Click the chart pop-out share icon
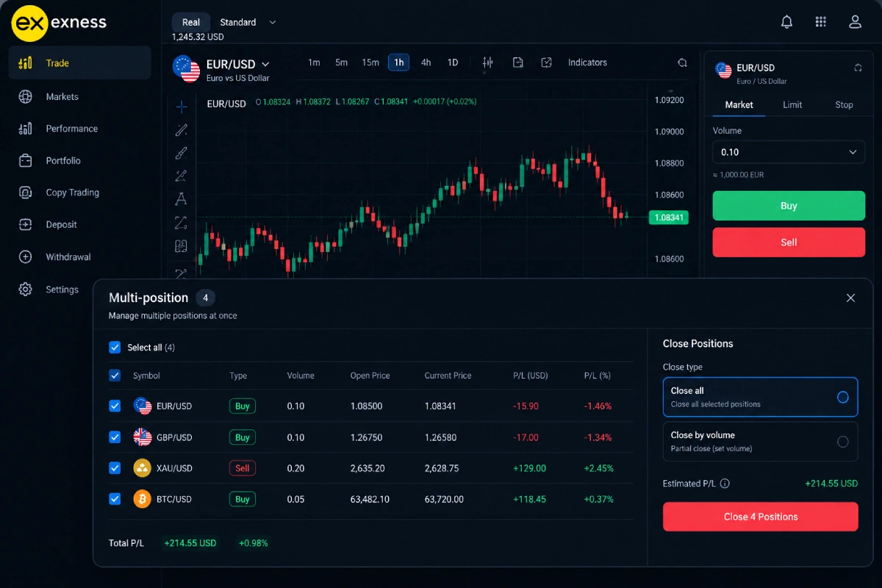This screenshot has width=882, height=588. tap(547, 62)
